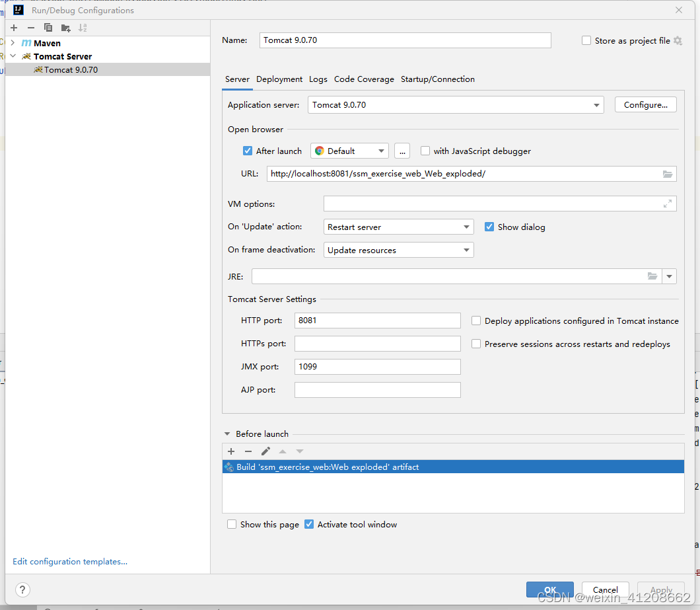Image resolution: width=700 pixels, height=610 pixels.
Task: Add a before-launch task
Action: tap(231, 451)
